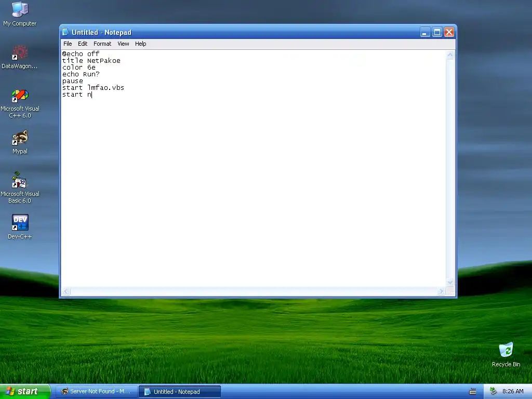532x399 pixels.
Task: Click the last 'start n' line
Action: point(77,95)
